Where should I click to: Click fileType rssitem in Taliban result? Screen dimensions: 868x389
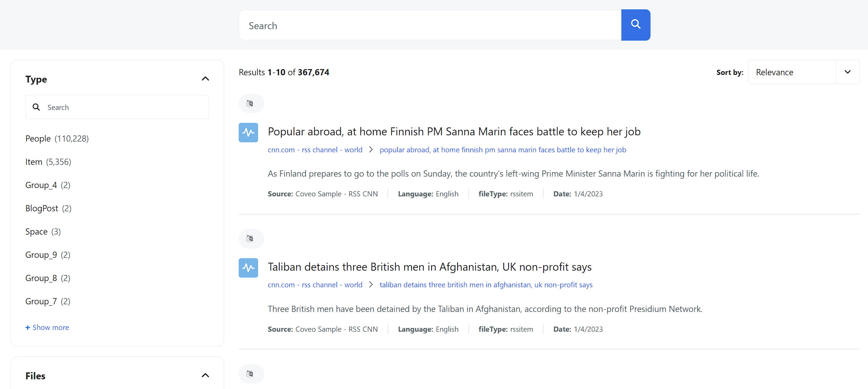506,329
